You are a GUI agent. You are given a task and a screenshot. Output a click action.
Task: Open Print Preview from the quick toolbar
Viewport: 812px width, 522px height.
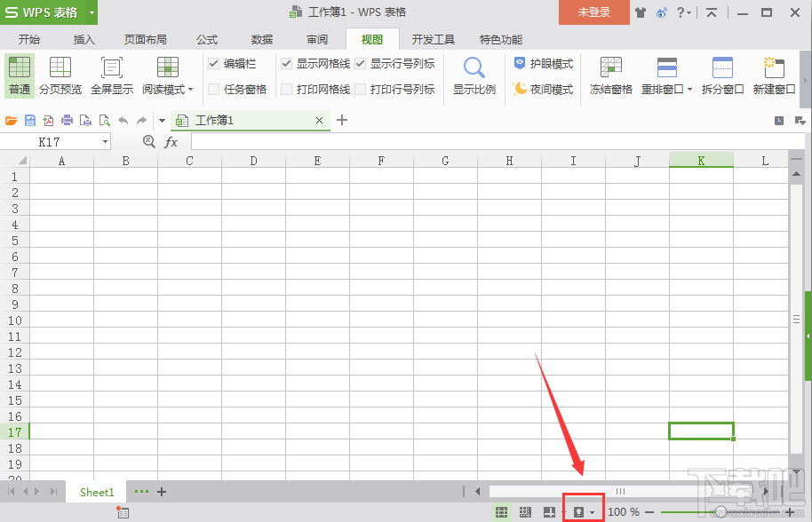pyautogui.click(x=104, y=119)
